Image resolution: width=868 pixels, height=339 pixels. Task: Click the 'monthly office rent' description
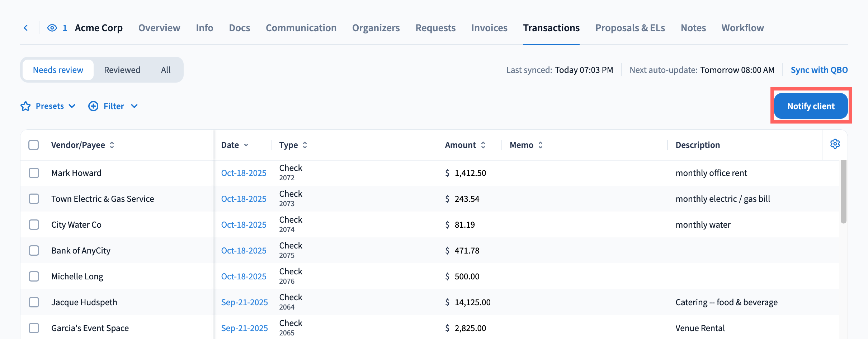711,173
